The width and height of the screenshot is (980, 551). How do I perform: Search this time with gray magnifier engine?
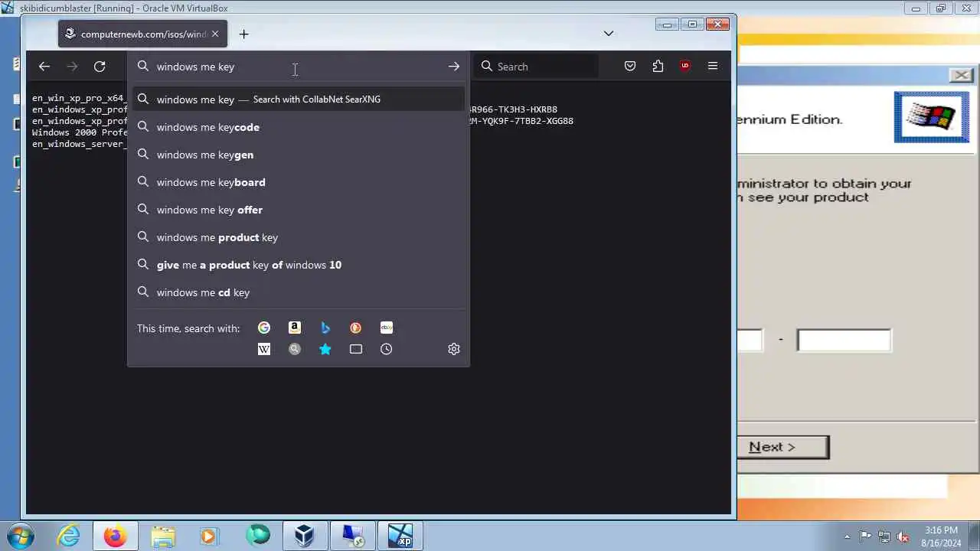pyautogui.click(x=295, y=349)
